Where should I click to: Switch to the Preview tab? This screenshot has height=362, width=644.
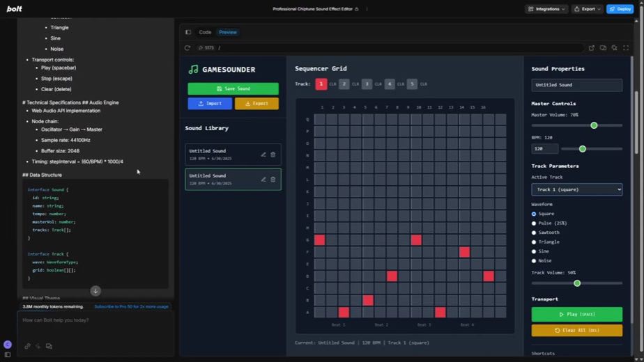(x=227, y=32)
